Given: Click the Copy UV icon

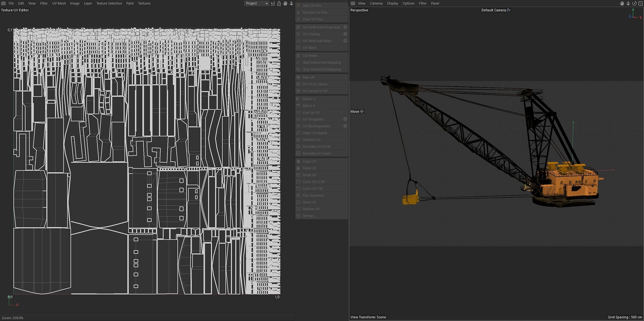Looking at the screenshot, I should pos(298,161).
